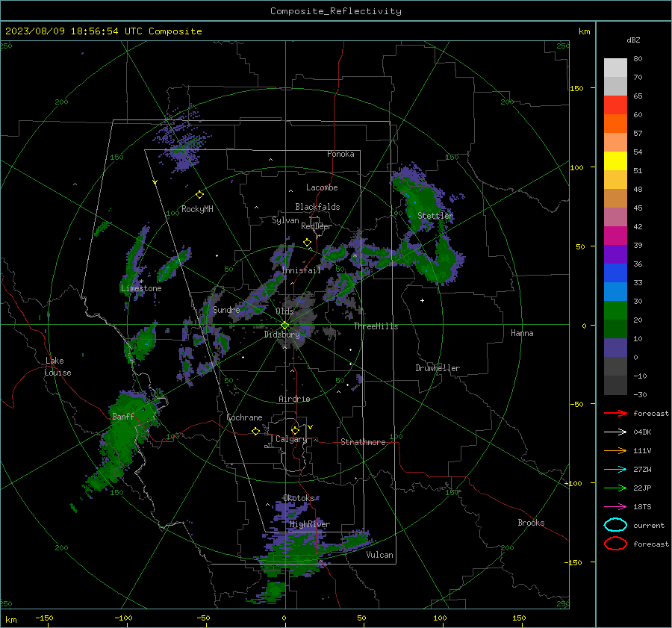Click the Airdrie city label

294,399
